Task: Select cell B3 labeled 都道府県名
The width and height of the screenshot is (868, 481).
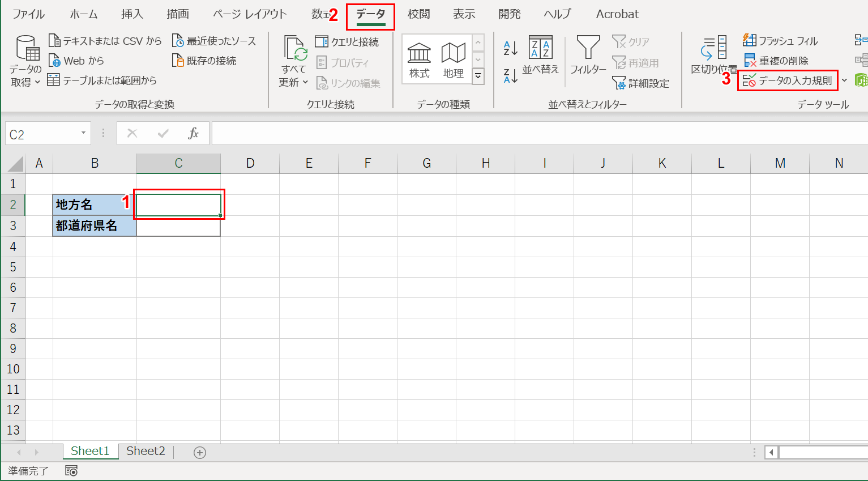Action: click(x=95, y=225)
